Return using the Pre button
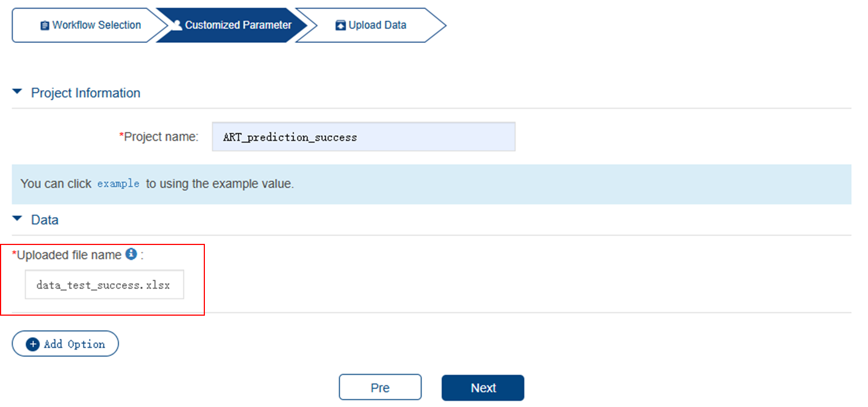 pyautogui.click(x=380, y=388)
